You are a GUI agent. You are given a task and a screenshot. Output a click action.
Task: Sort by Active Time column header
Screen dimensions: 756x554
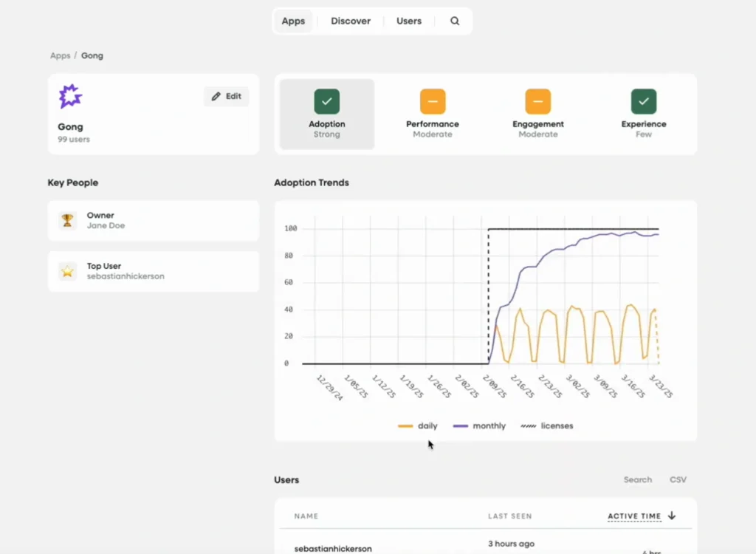[634, 516]
